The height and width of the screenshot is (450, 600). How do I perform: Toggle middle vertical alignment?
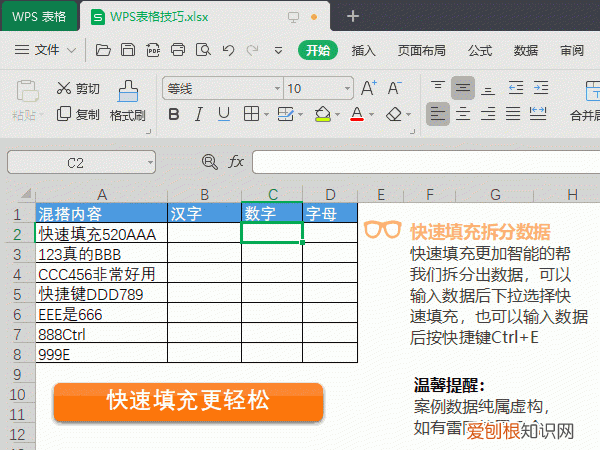pos(463,88)
